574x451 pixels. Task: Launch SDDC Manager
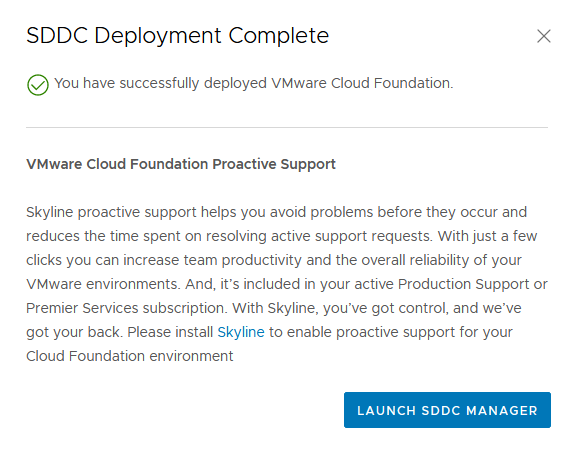[447, 410]
